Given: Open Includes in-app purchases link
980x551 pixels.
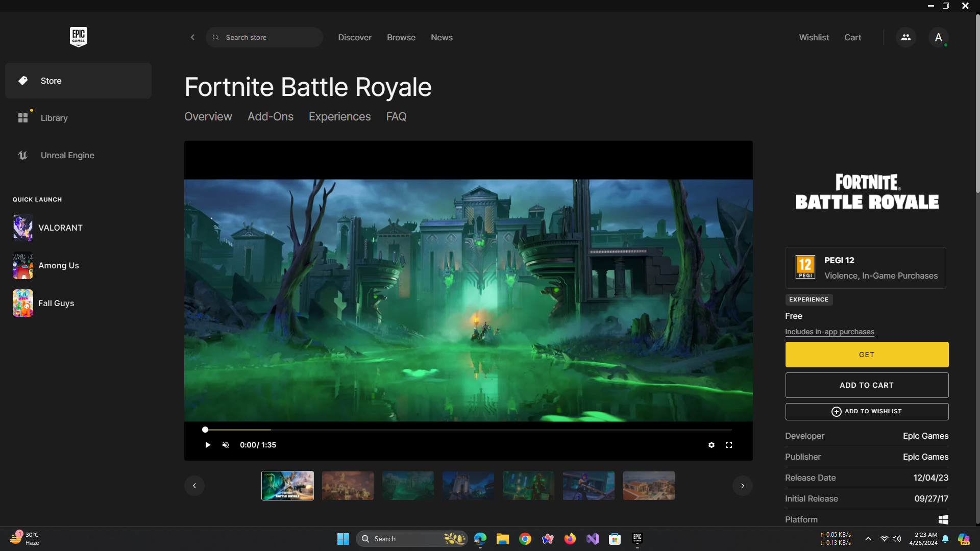Looking at the screenshot, I should (829, 332).
